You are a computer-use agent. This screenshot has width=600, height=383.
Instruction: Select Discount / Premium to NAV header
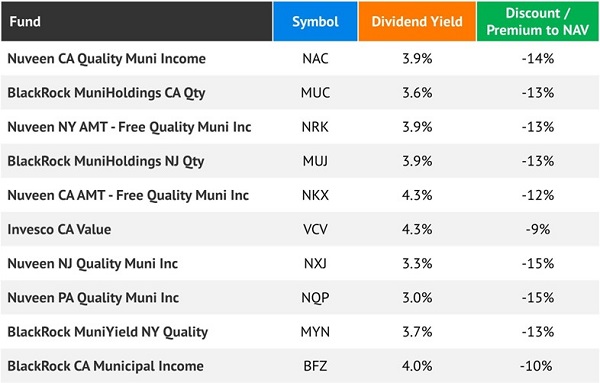point(538,21)
